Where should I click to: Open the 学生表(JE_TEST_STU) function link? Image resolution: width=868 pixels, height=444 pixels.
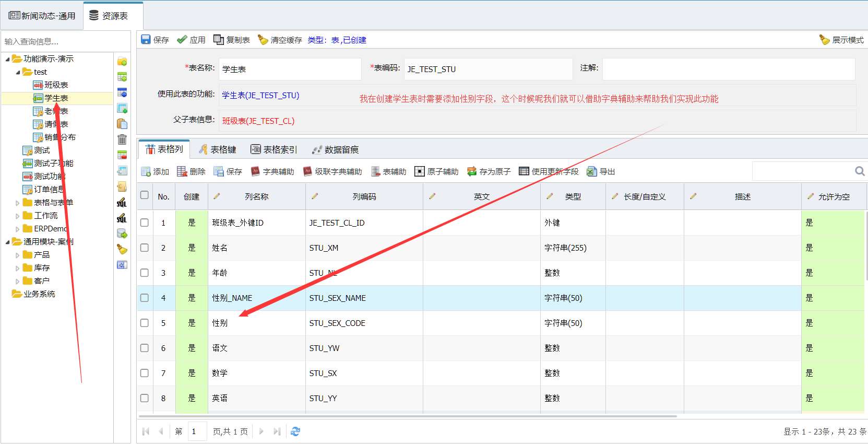click(260, 95)
